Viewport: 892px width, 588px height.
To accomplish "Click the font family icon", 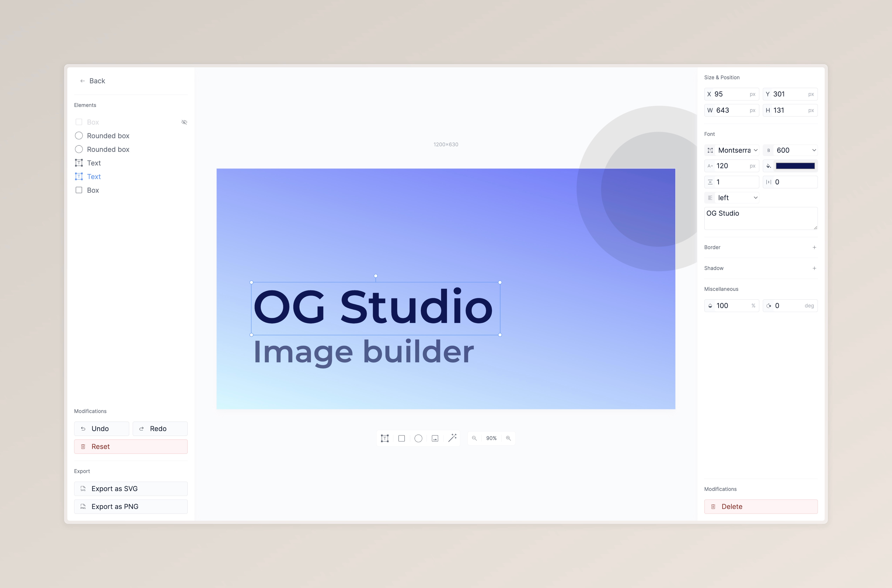I will 710,150.
